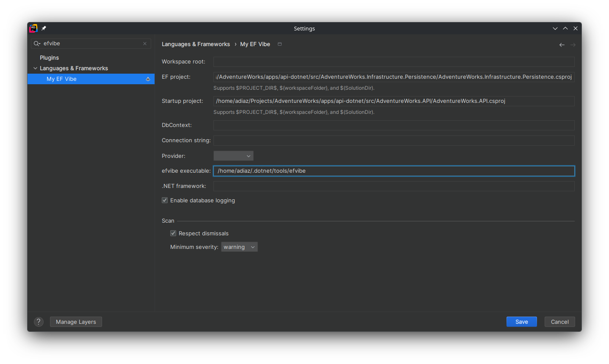Go forward with the right arrow
This screenshot has height=364, width=609.
tap(573, 45)
